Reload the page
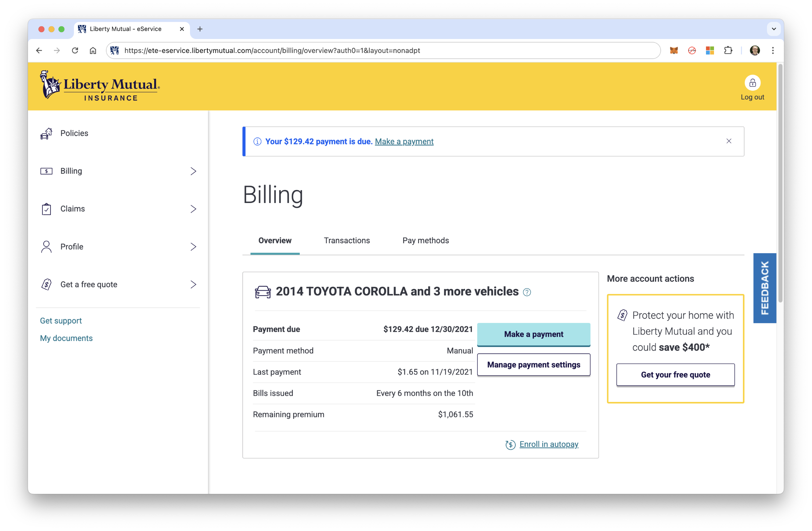The width and height of the screenshot is (812, 531). pyautogui.click(x=75, y=50)
